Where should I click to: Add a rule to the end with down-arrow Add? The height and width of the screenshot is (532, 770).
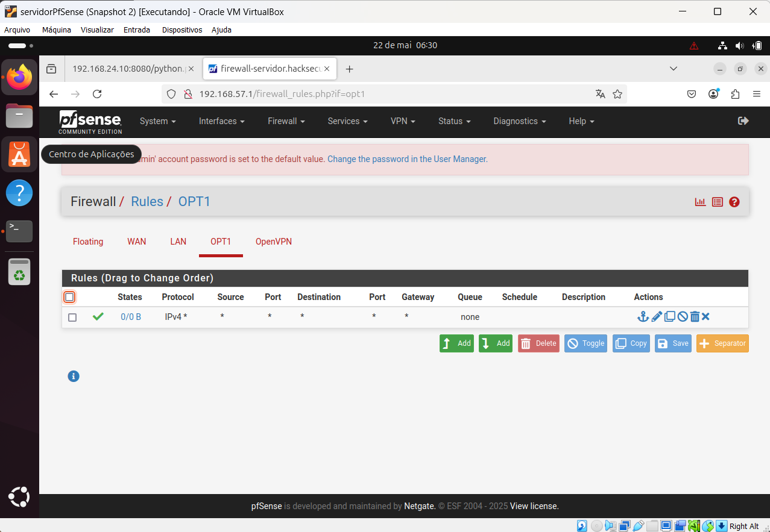[x=496, y=343]
